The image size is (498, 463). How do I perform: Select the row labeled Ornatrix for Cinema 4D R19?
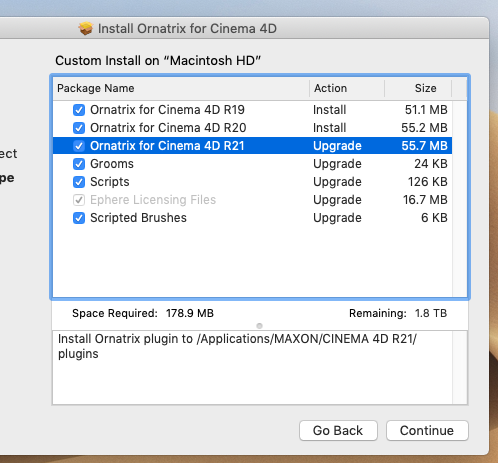click(252, 110)
